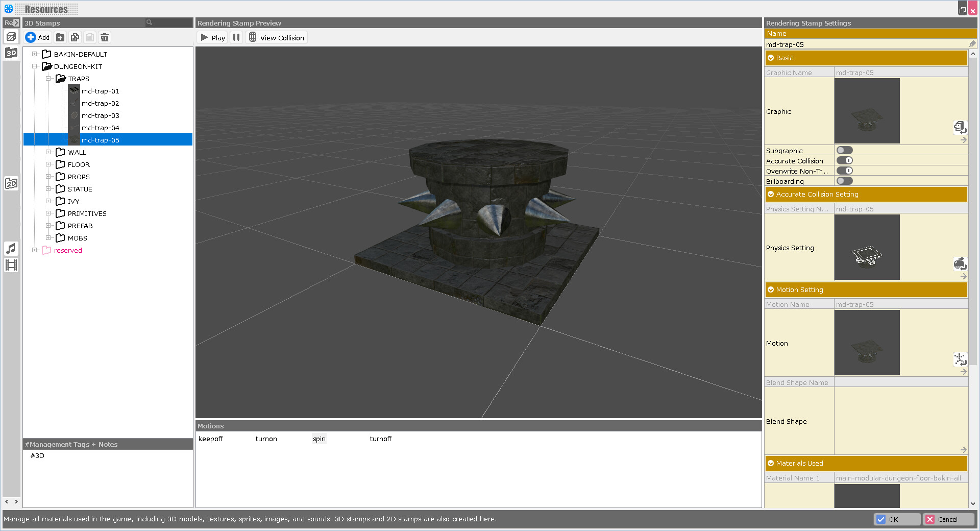Open the sound resources section
This screenshot has height=531, width=980.
pos(11,249)
